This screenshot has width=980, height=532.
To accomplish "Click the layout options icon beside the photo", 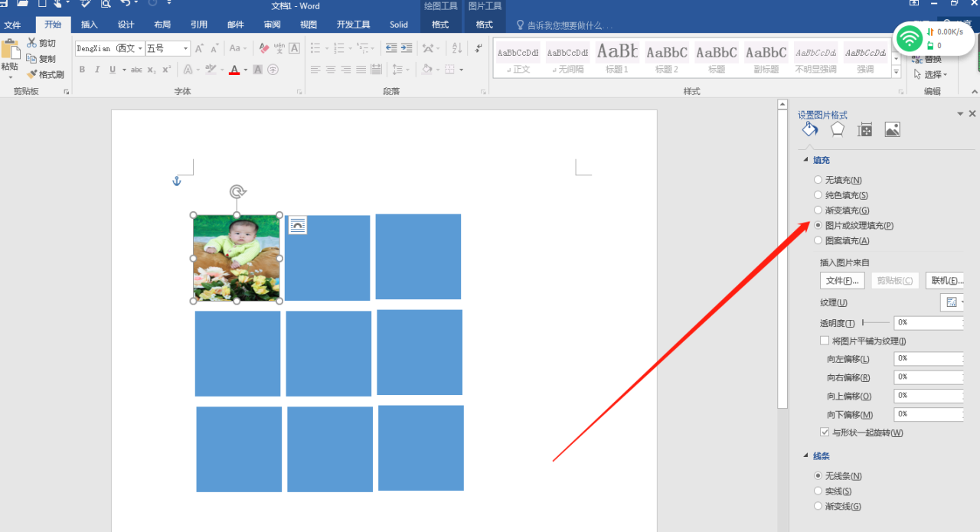I will click(x=297, y=225).
